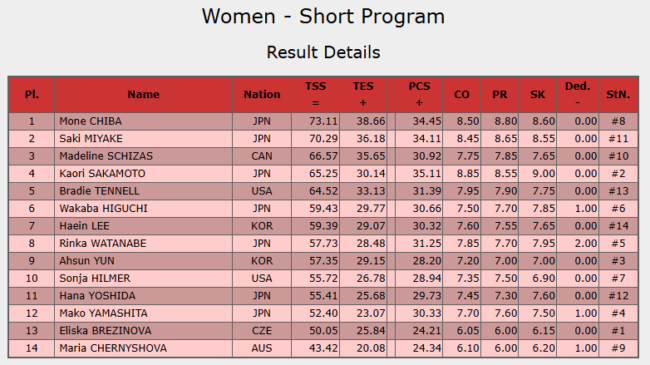Screen dimensions: 650x365
Task: Click the StN. column header
Action: point(618,95)
